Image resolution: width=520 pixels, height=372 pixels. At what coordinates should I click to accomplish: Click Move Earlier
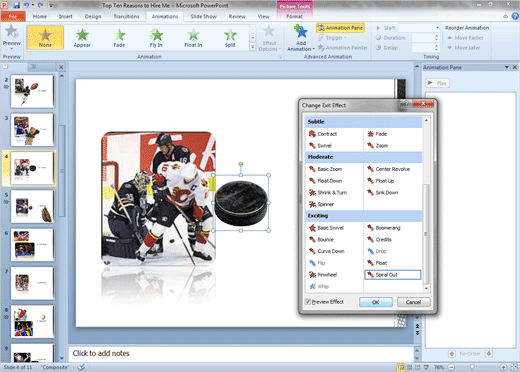[465, 38]
